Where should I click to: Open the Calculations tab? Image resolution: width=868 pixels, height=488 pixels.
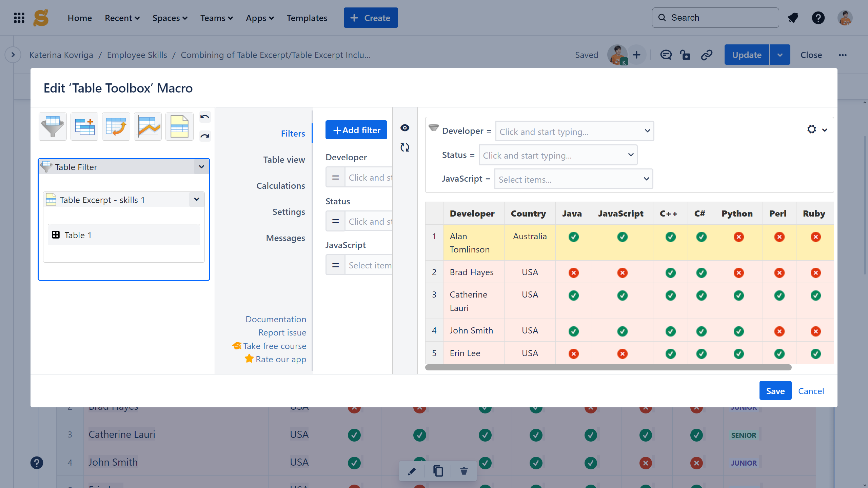tap(280, 186)
